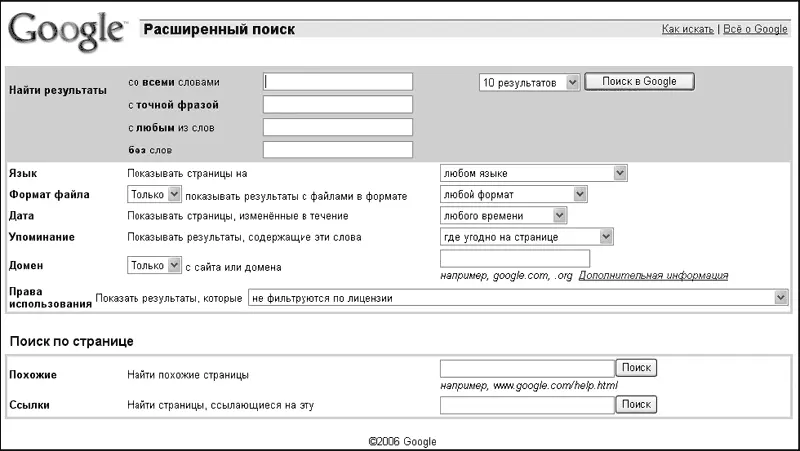Click the '©2006 Google' footer text
Image resolution: width=800 pixels, height=451 pixels.
tap(403, 441)
